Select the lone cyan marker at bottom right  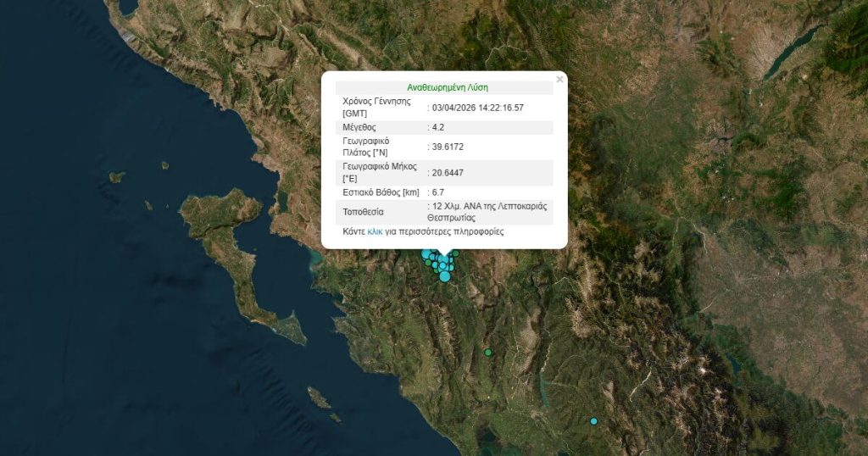click(593, 421)
